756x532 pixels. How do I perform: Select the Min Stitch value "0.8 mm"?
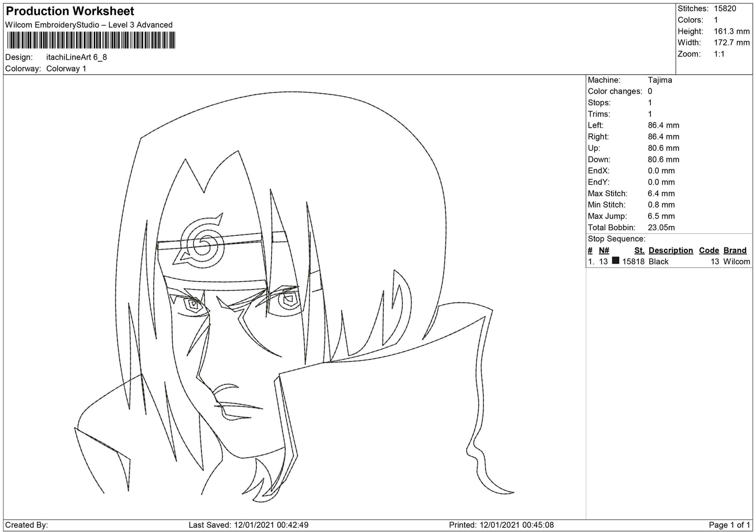click(661, 205)
